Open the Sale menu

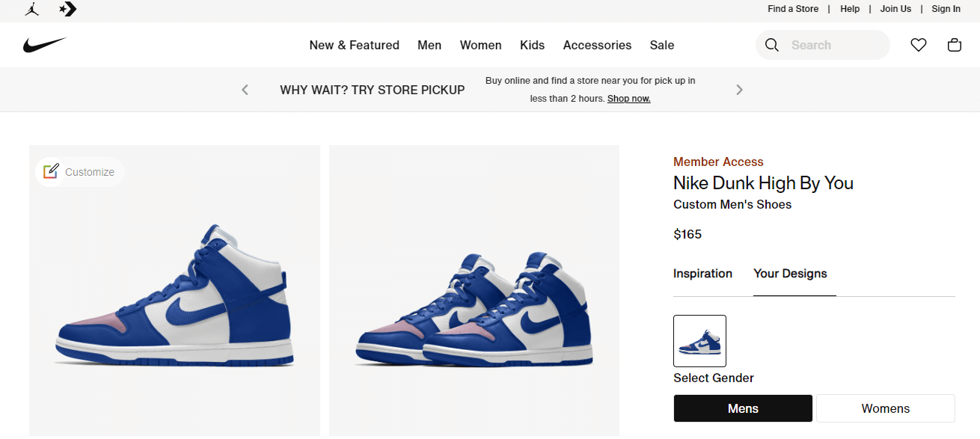coord(661,45)
